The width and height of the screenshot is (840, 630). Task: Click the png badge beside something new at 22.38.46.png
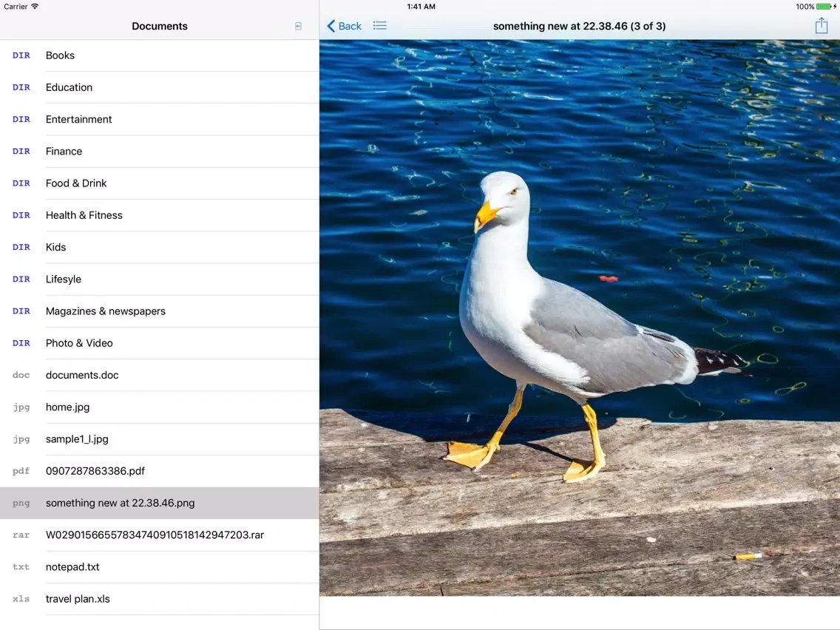click(x=21, y=503)
